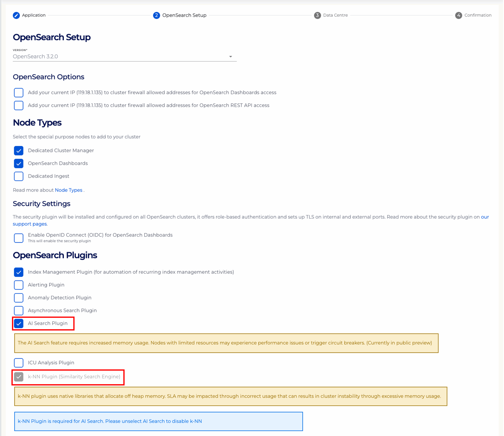Enable the ICU Analysis Plugin
The height and width of the screenshot is (436, 504).
click(x=19, y=363)
